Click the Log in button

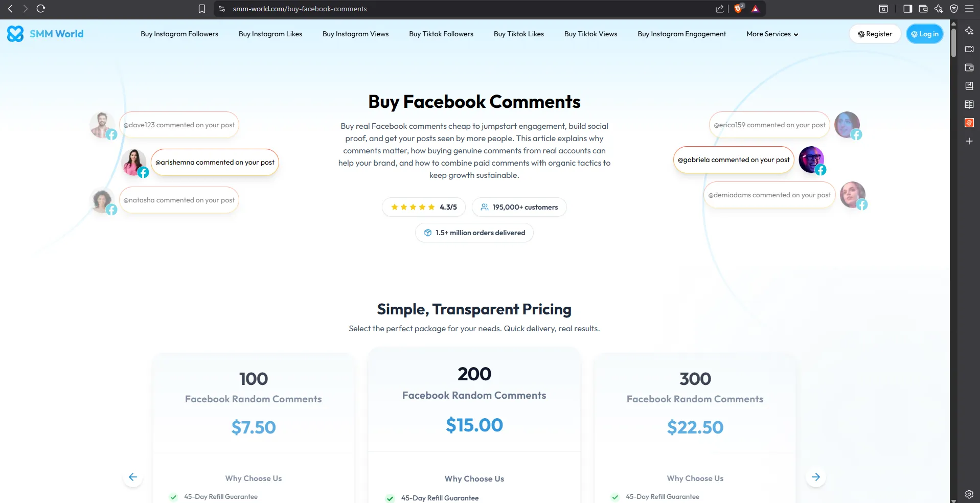pos(924,34)
